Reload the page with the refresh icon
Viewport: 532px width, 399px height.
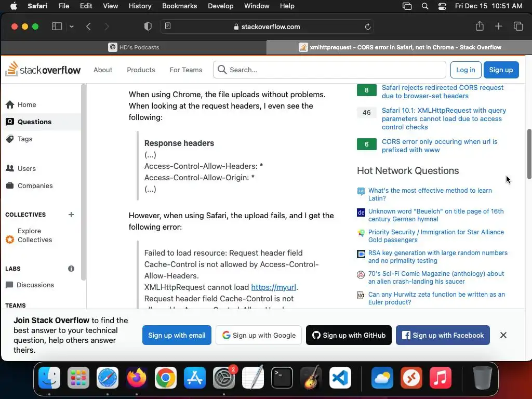(x=367, y=26)
